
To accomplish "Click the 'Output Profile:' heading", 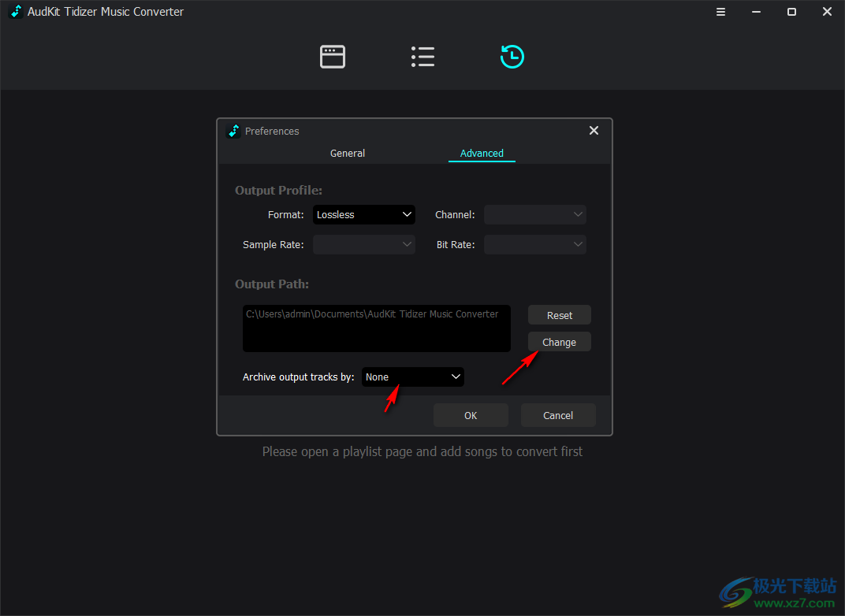I will [278, 190].
